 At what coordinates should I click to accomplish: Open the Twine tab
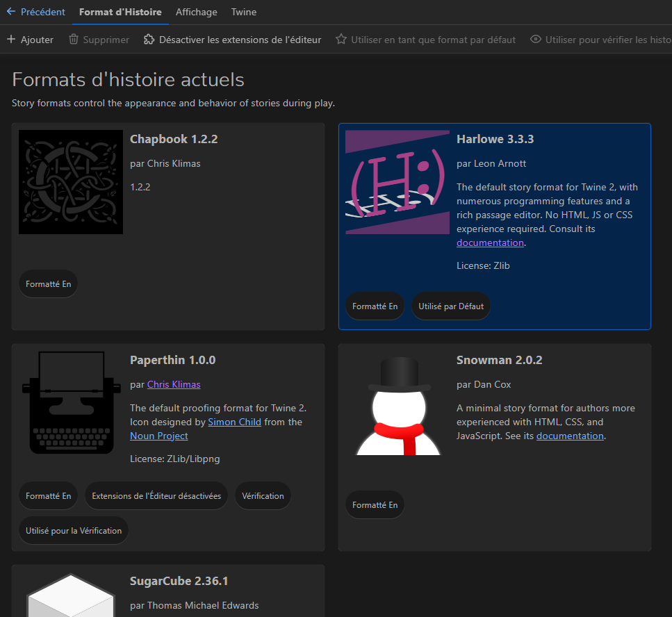tap(244, 12)
